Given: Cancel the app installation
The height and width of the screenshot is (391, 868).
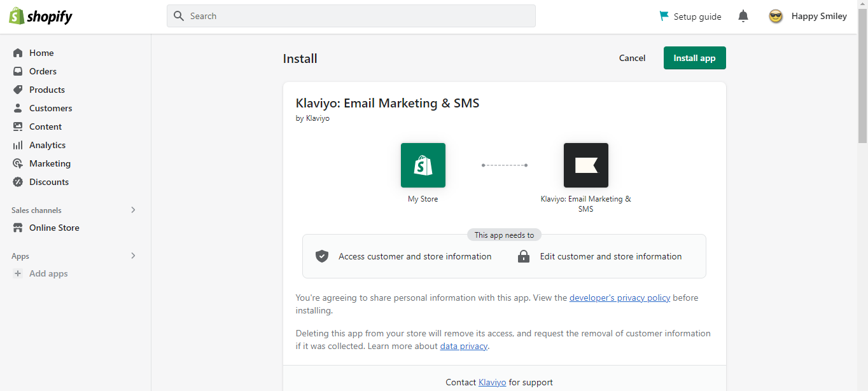Looking at the screenshot, I should click(632, 58).
